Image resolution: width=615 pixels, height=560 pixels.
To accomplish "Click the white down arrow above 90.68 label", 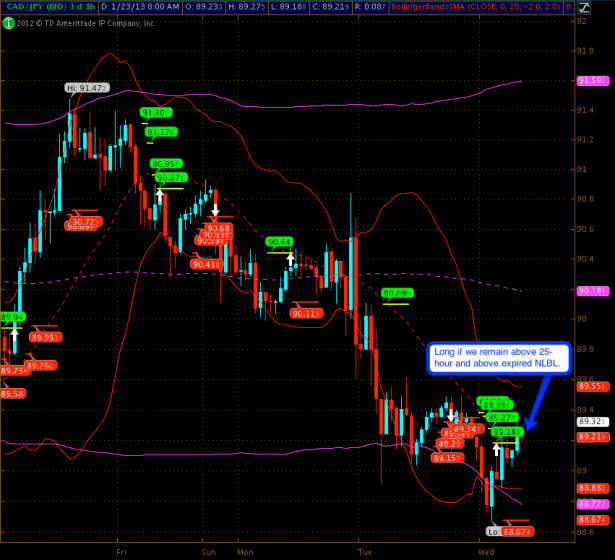I will click(x=214, y=209).
